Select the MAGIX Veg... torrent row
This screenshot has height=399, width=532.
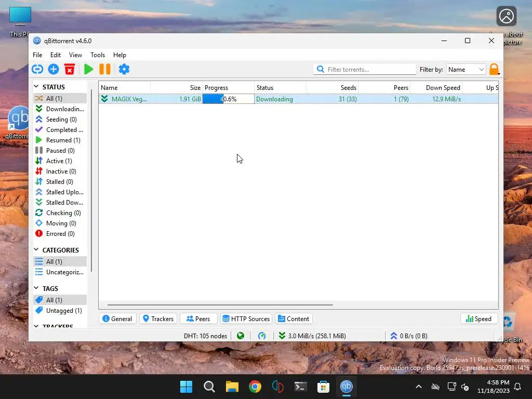click(298, 99)
